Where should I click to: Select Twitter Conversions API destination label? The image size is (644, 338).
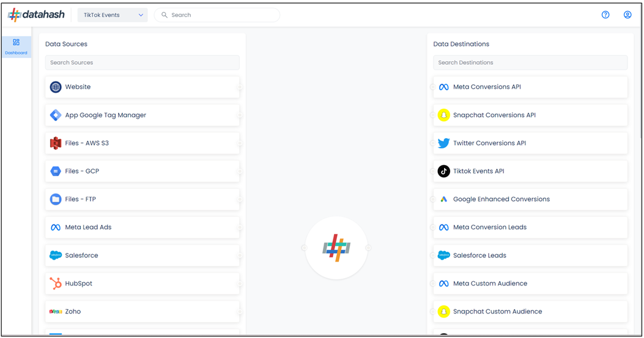pos(489,143)
